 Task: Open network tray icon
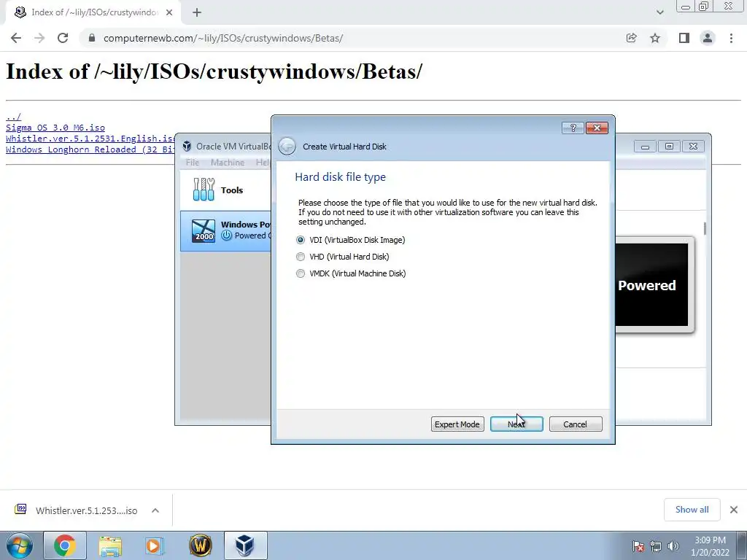click(x=656, y=546)
